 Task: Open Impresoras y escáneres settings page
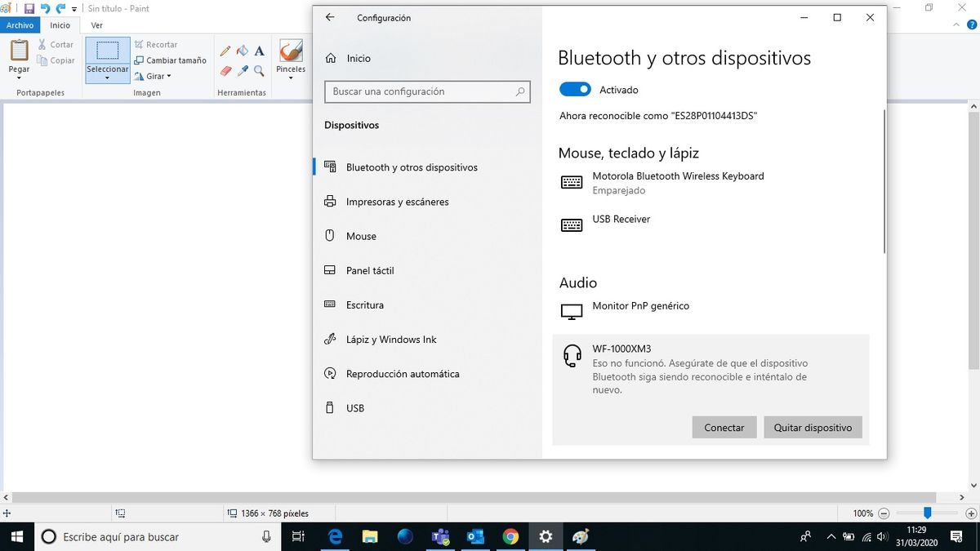click(397, 202)
